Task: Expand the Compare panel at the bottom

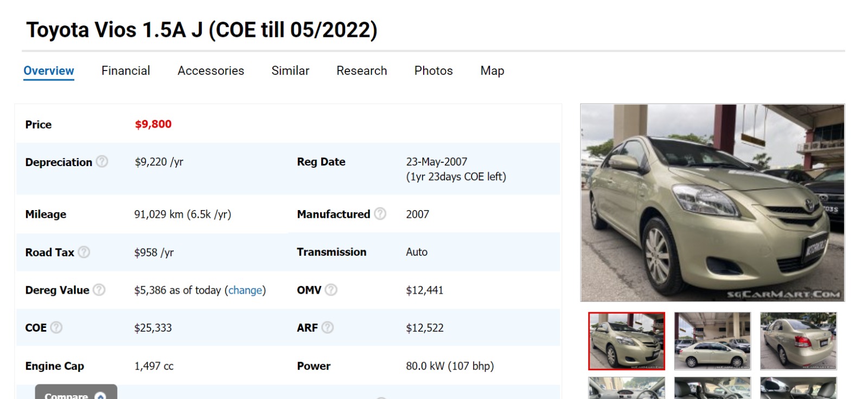Action: tap(76, 393)
